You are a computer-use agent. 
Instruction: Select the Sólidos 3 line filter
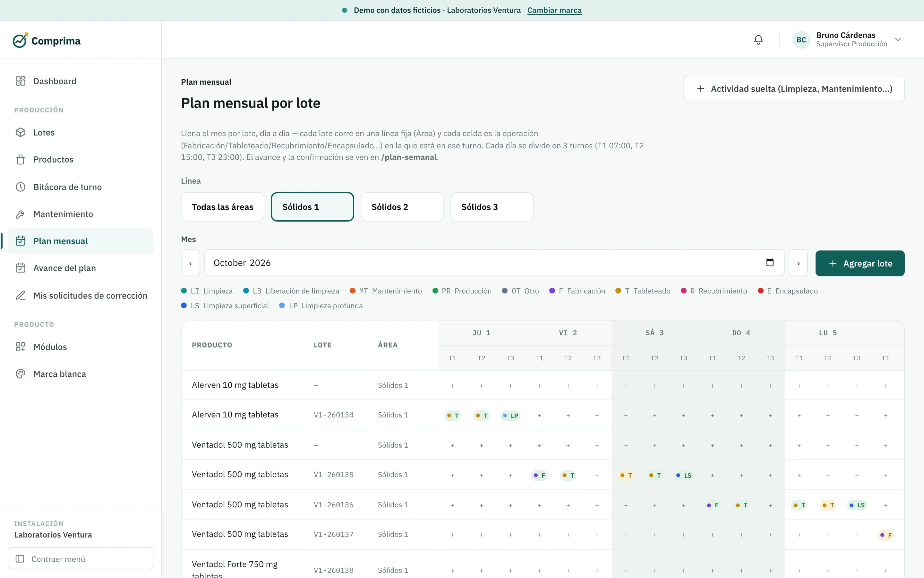[x=492, y=207]
